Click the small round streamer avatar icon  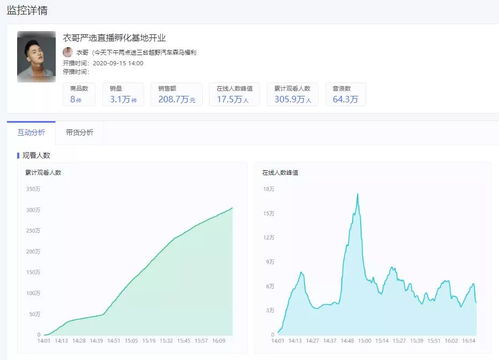[68, 52]
